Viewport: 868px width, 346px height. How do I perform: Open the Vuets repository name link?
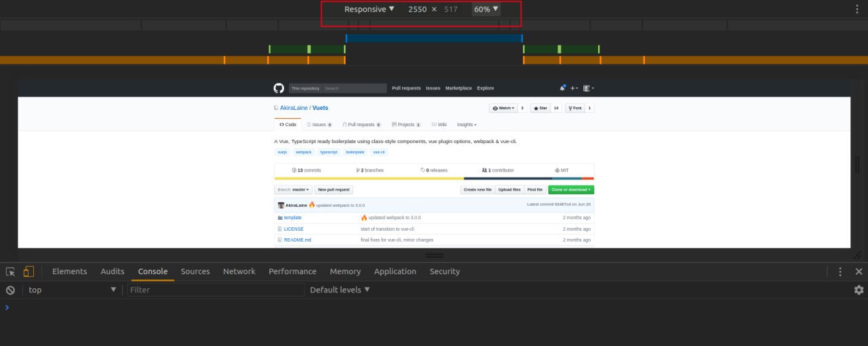point(320,108)
